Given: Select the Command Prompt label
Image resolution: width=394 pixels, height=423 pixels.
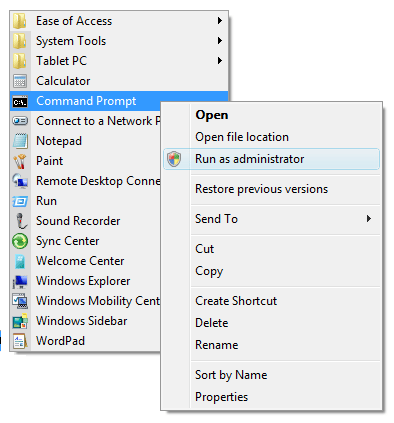Looking at the screenshot, I should tap(86, 101).
